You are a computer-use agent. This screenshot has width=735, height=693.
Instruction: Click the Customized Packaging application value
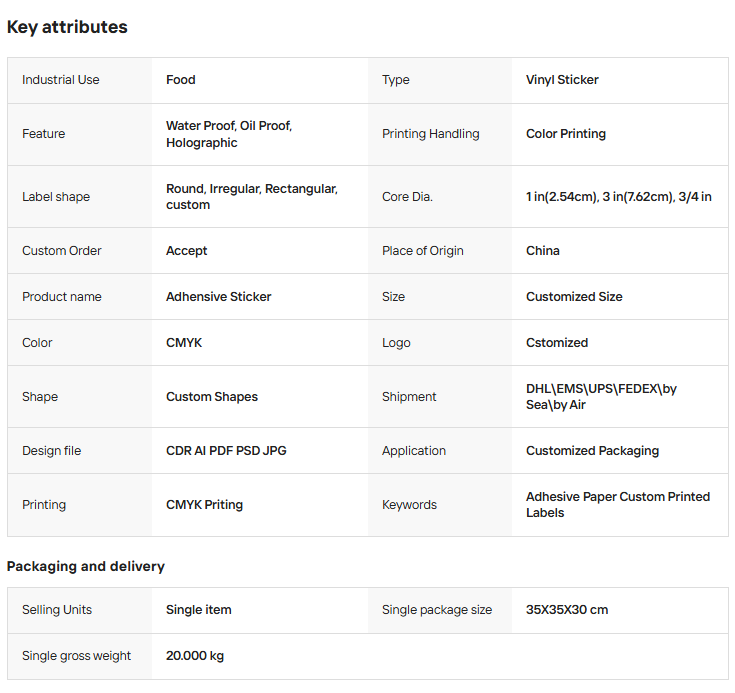coord(592,451)
